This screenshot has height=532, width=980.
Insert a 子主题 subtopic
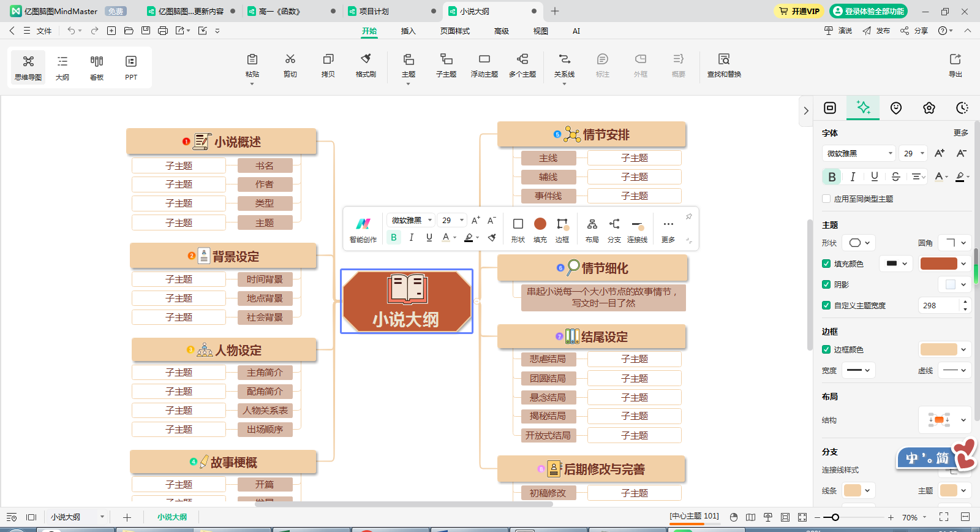click(447, 66)
